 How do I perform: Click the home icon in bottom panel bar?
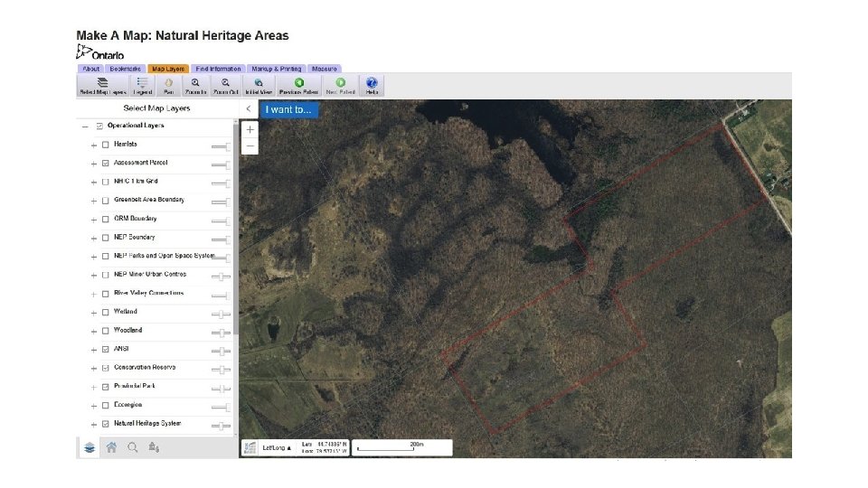[x=111, y=446]
